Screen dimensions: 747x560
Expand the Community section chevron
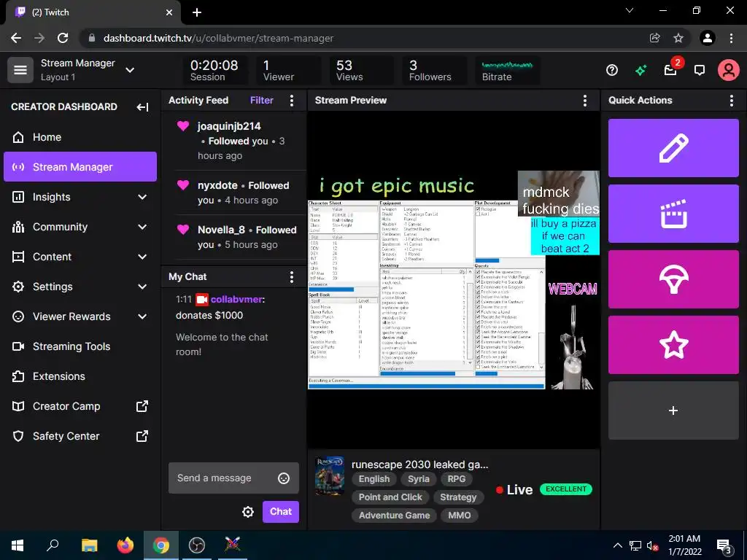[142, 227]
